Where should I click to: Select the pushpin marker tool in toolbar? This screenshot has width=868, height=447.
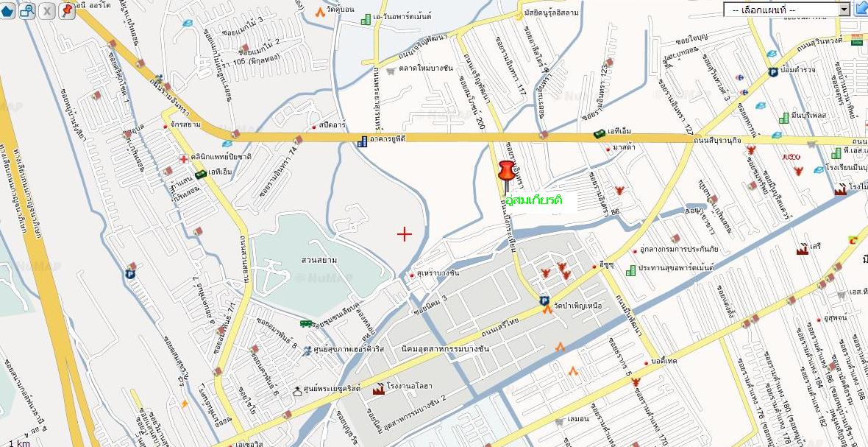pos(67,10)
